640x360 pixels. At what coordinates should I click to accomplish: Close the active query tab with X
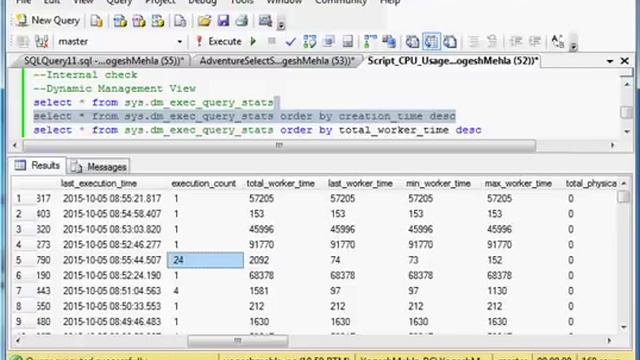[x=624, y=61]
